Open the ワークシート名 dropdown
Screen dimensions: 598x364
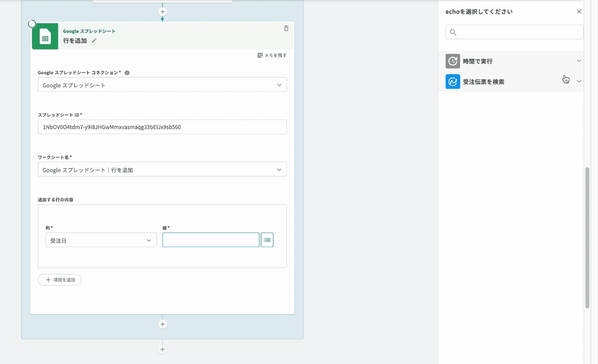(x=162, y=169)
